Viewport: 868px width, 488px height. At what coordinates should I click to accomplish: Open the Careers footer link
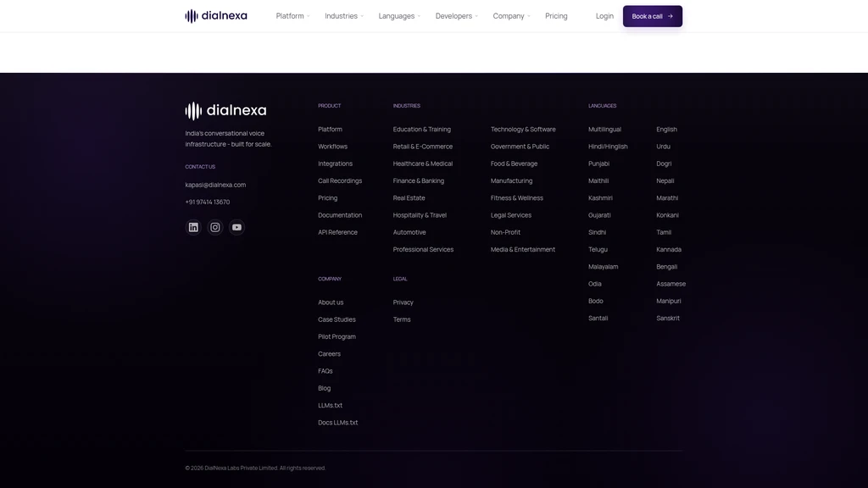pos(329,354)
